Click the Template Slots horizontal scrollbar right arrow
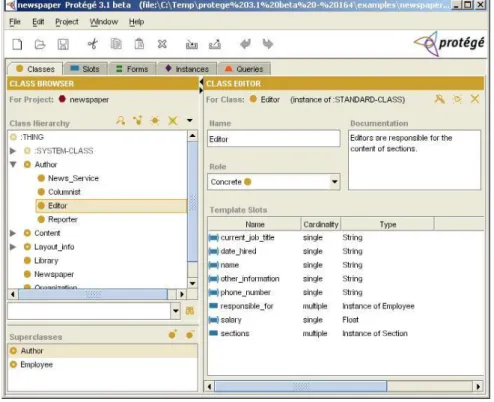Viewport: 494px width, 402px height. (x=478, y=387)
